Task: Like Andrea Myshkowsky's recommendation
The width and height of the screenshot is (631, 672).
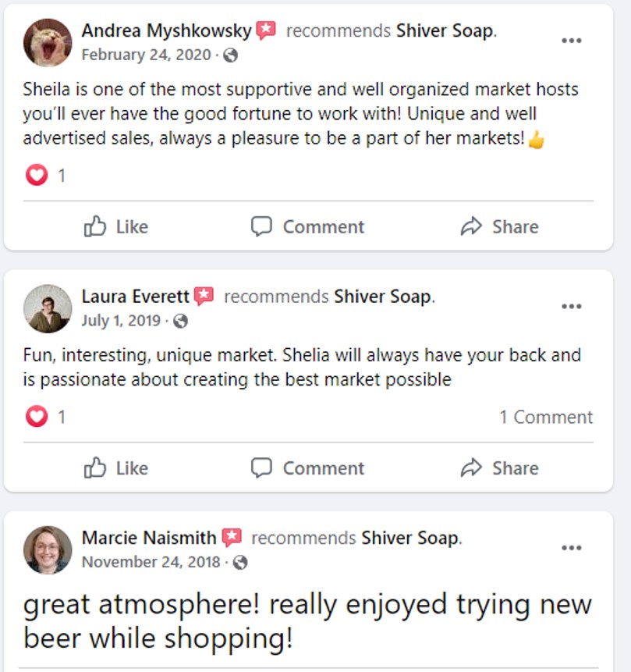Action: (115, 227)
